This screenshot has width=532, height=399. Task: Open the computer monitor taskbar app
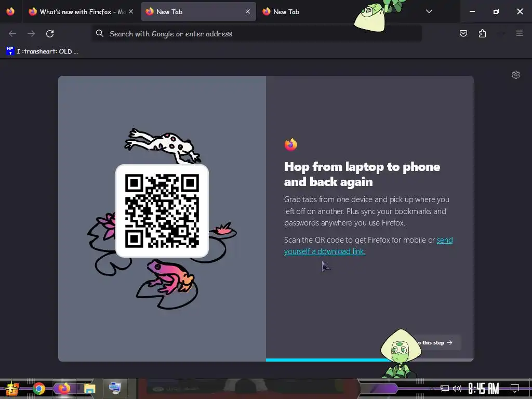[115, 389]
